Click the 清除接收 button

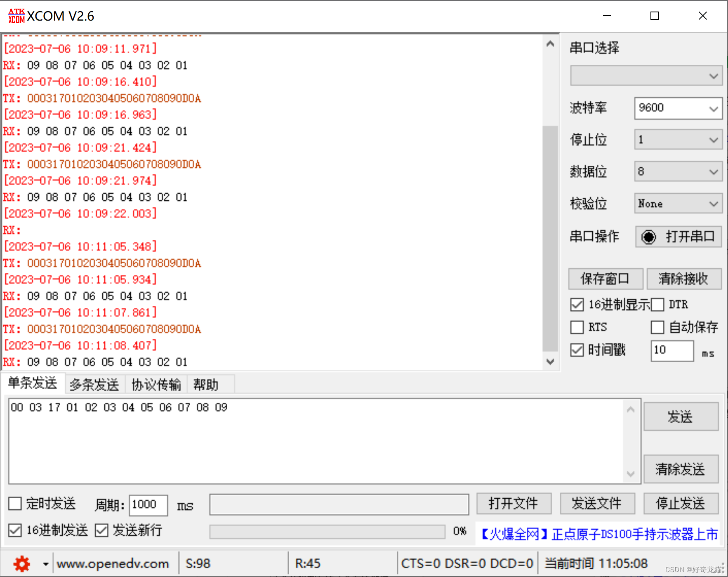(684, 279)
